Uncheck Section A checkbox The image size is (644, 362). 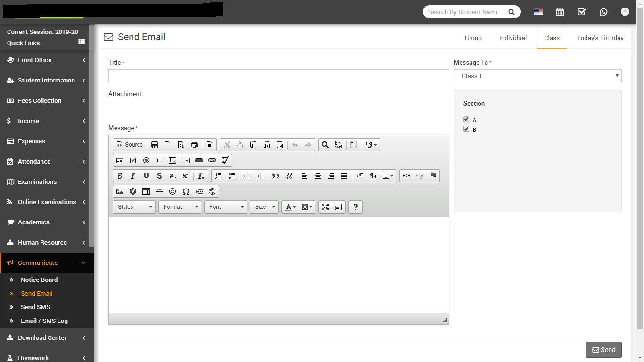pyautogui.click(x=466, y=120)
